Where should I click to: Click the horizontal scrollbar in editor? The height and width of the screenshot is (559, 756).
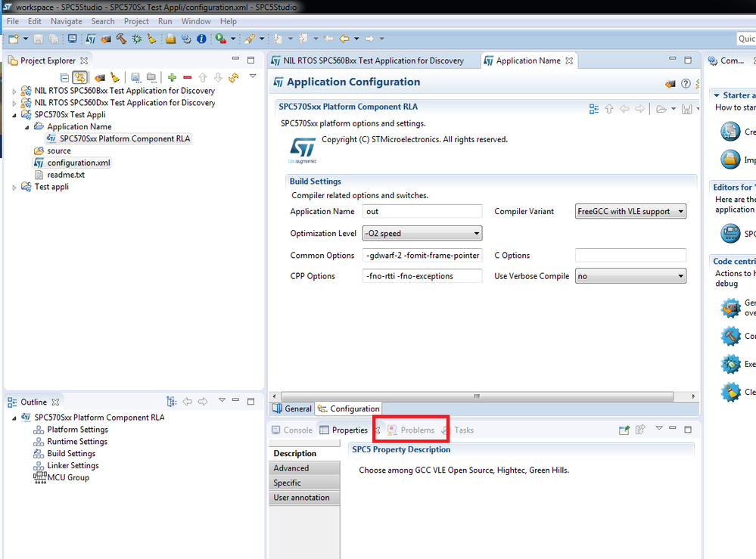(477, 396)
